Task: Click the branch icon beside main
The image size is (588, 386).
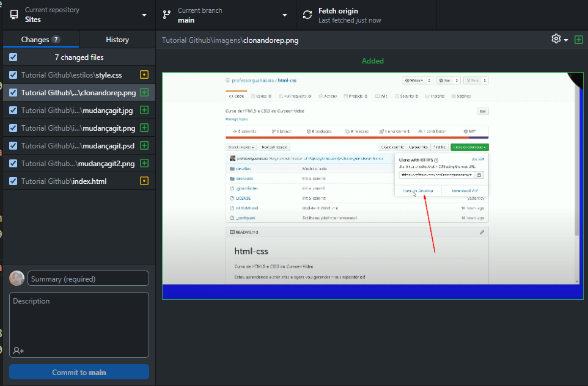Action: click(166, 15)
